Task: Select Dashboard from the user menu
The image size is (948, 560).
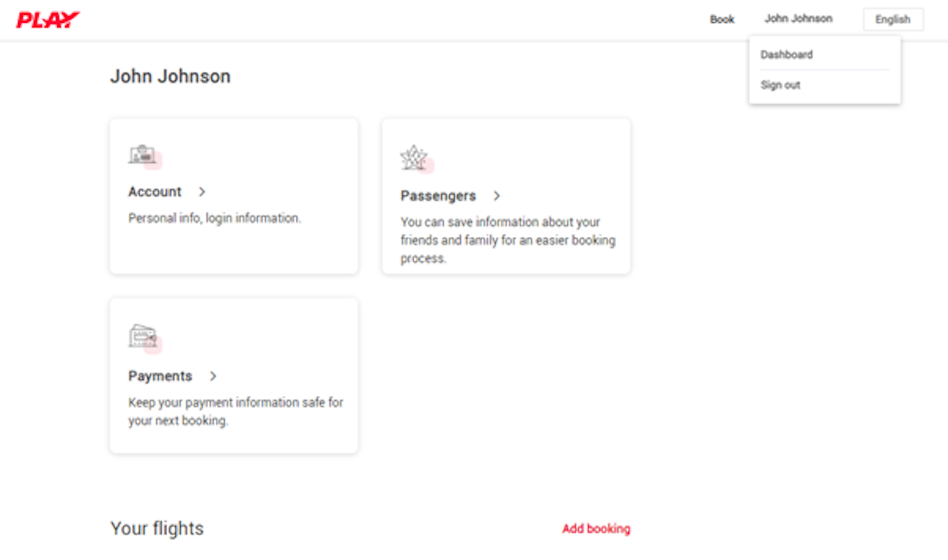Action: (x=787, y=55)
